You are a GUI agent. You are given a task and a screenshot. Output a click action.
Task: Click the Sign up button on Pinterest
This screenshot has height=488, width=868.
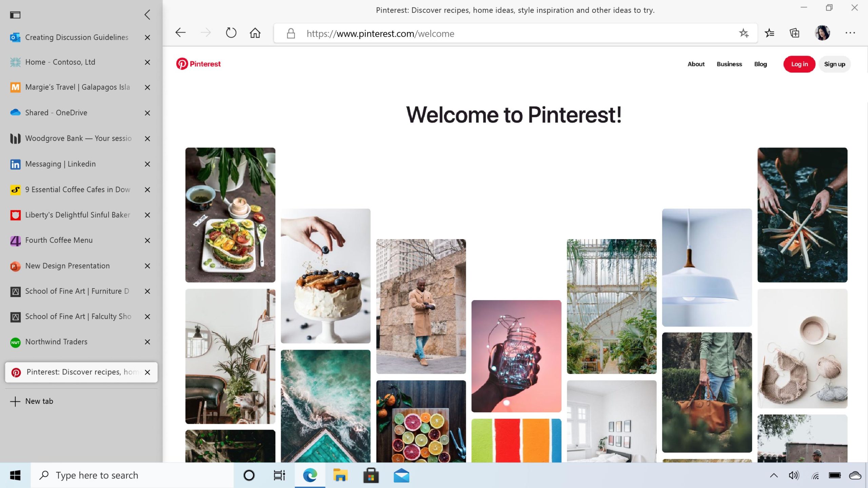tap(834, 64)
